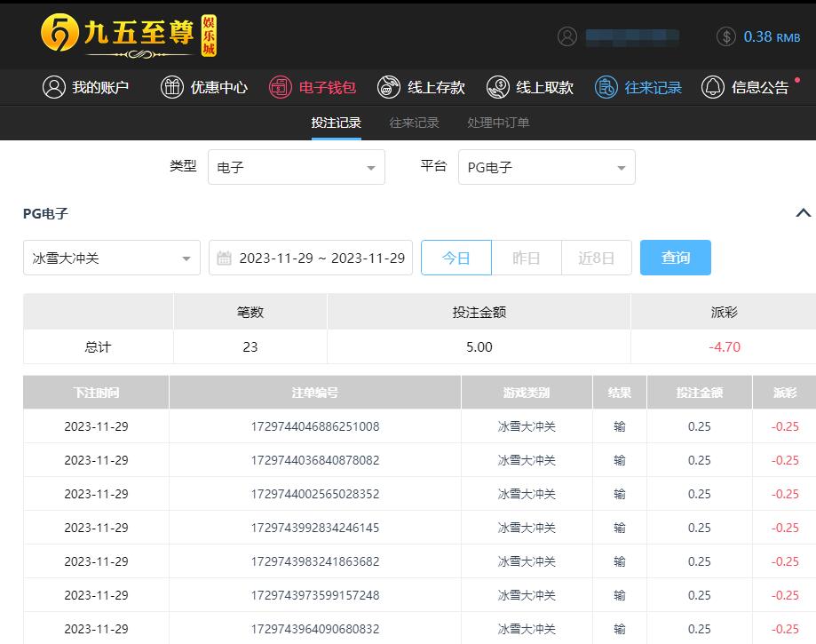Open the 类型 dropdown showing 电子
Viewport: 816px width, 644px height.
tap(296, 167)
